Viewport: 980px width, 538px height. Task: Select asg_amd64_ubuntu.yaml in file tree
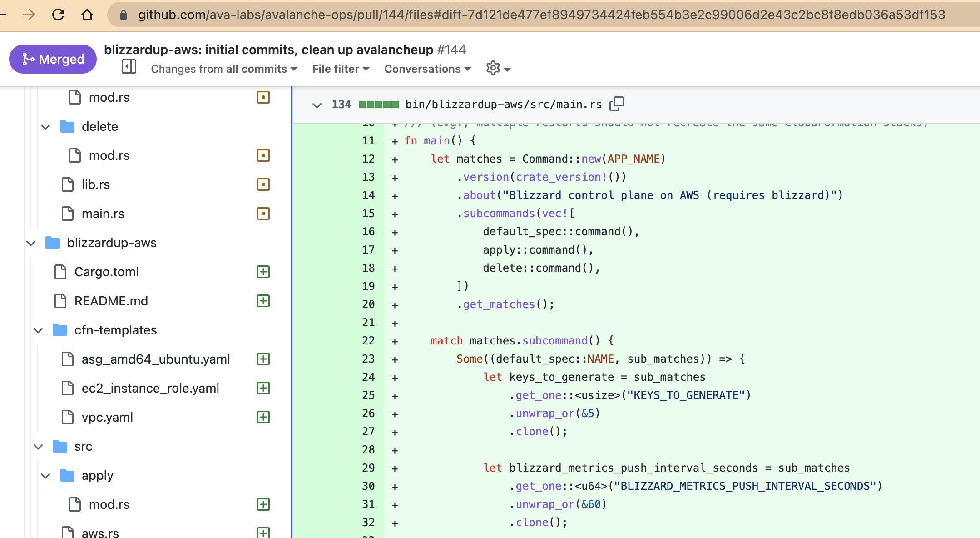(x=155, y=359)
